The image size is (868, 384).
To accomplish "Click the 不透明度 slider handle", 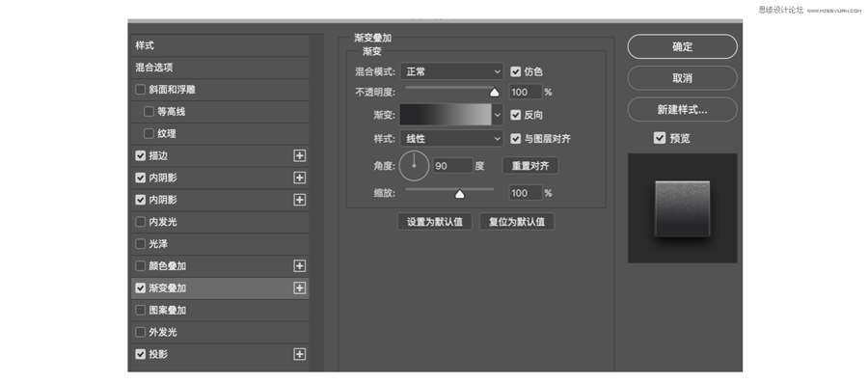I will [x=495, y=93].
